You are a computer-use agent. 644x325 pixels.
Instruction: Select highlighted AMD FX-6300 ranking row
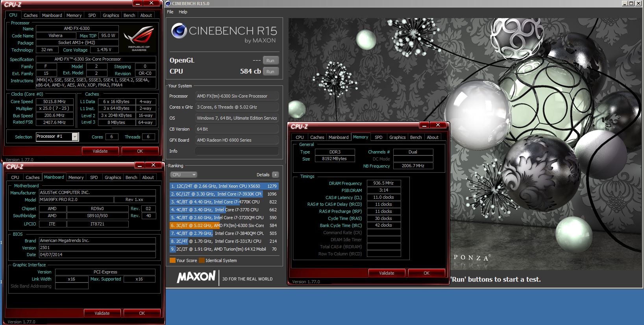(x=224, y=225)
